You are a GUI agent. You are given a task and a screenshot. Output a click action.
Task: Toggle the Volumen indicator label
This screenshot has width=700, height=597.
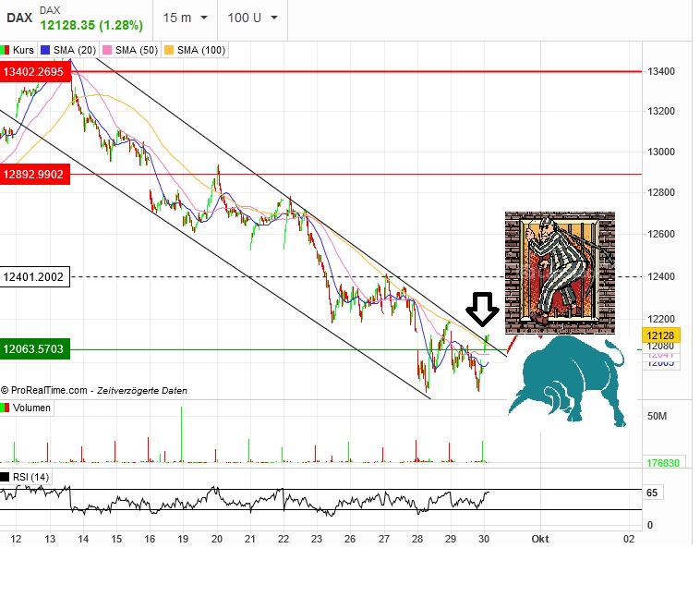(27, 408)
